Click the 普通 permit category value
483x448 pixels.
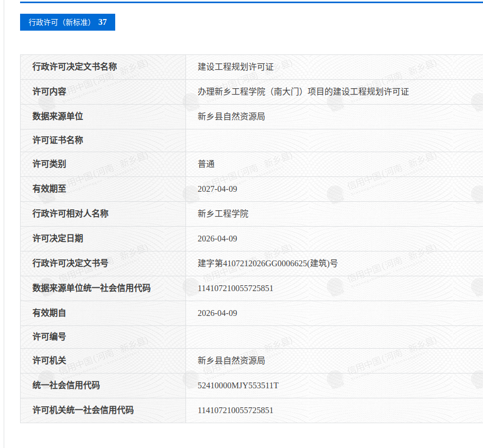(x=206, y=164)
